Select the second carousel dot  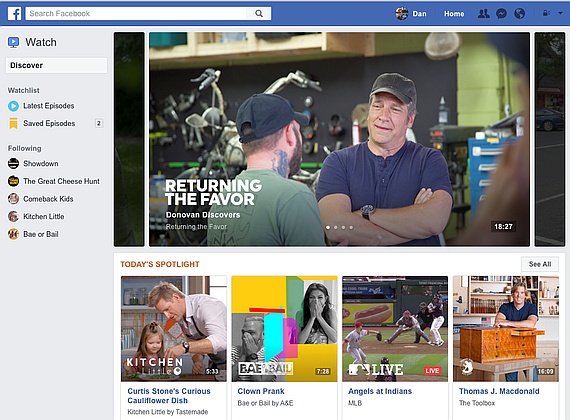pyautogui.click(x=336, y=228)
